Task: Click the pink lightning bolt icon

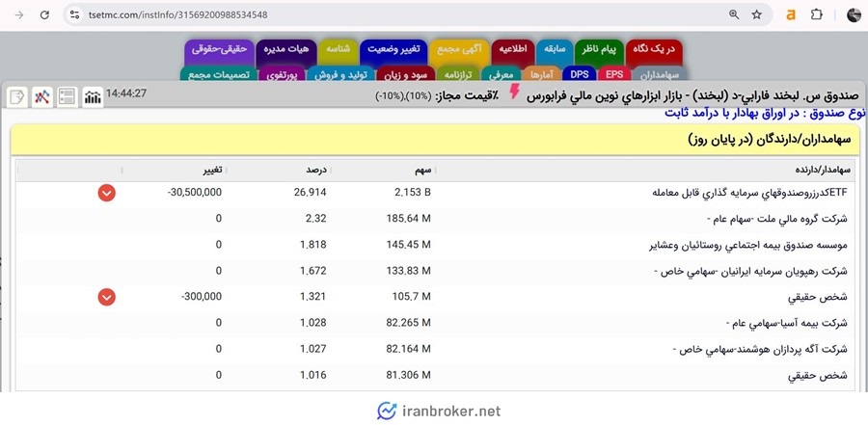Action: 514,92
